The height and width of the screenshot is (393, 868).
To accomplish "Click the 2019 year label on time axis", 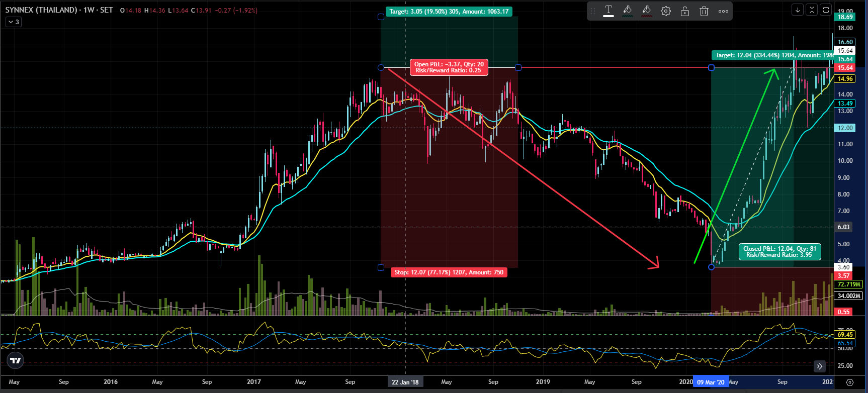I will click(543, 382).
